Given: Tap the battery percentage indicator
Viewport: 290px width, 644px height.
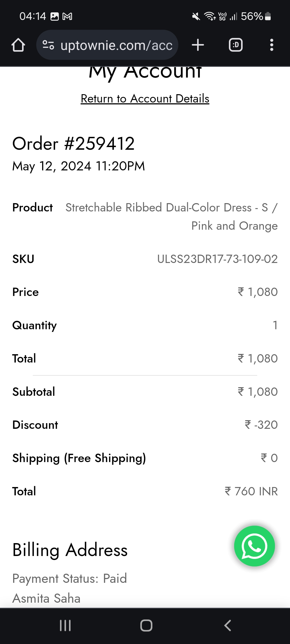Looking at the screenshot, I should (252, 16).
